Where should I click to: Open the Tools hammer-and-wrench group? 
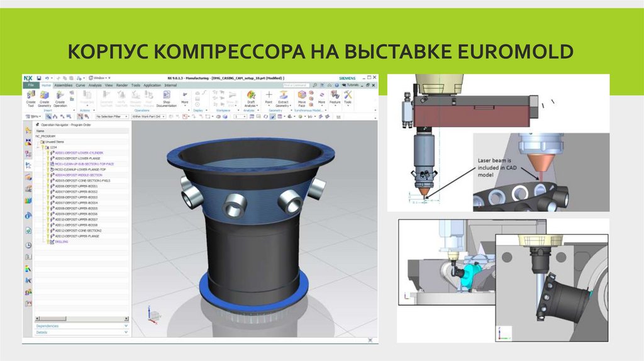click(x=347, y=97)
